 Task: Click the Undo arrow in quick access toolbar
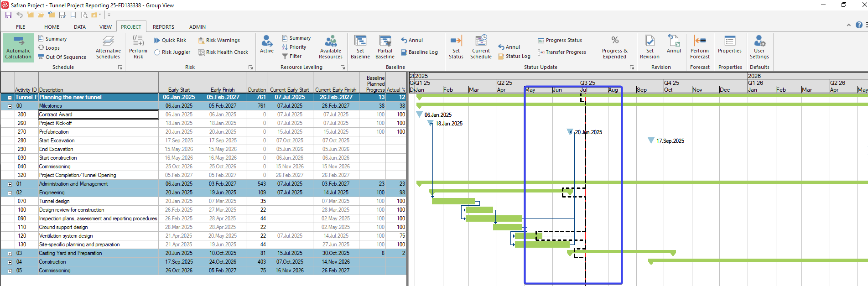pos(19,15)
